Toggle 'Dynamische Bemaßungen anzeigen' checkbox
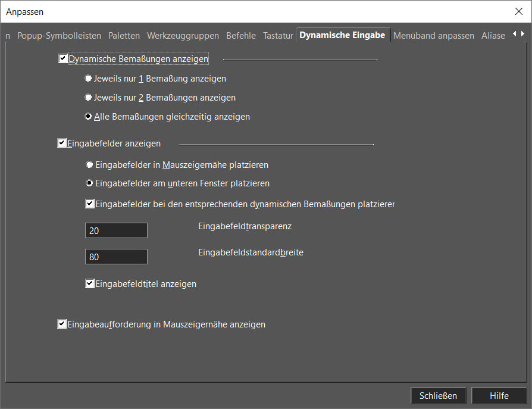This screenshot has width=532, height=409. point(63,59)
